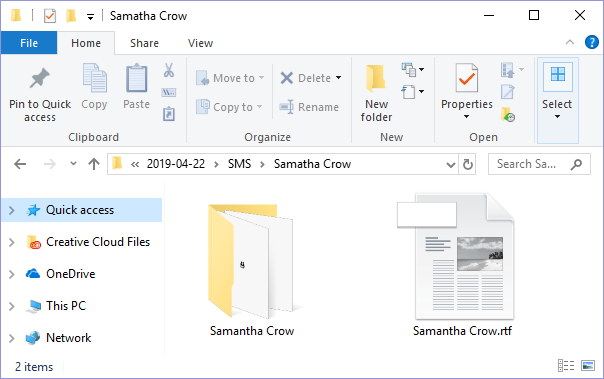Go back with the Back arrow
Image resolution: width=604 pixels, height=379 pixels.
tap(20, 164)
